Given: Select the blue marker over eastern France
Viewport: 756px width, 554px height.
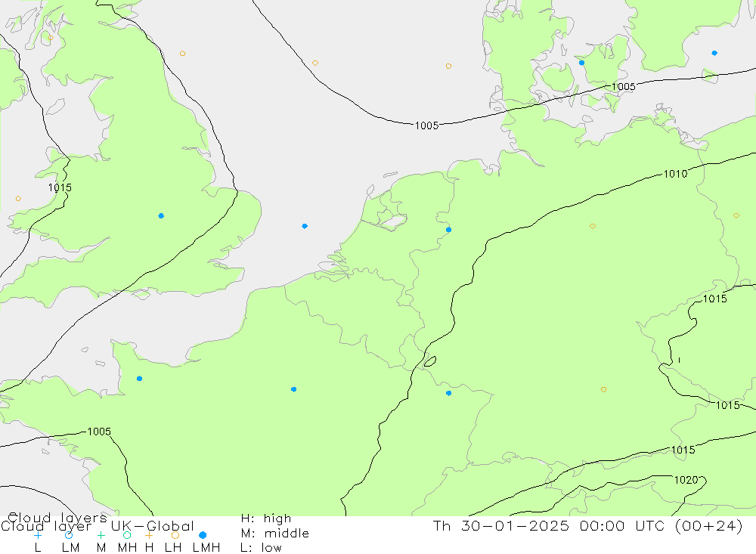Looking at the screenshot, I should click(x=449, y=394).
